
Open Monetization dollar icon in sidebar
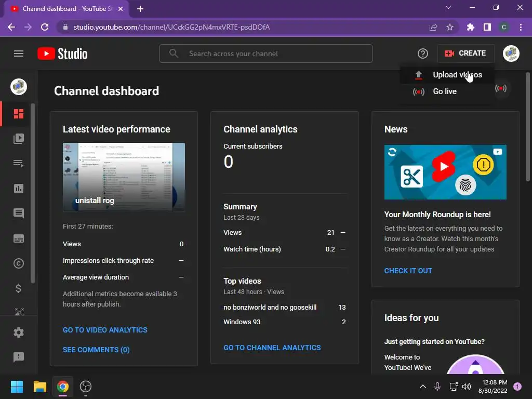pos(19,288)
